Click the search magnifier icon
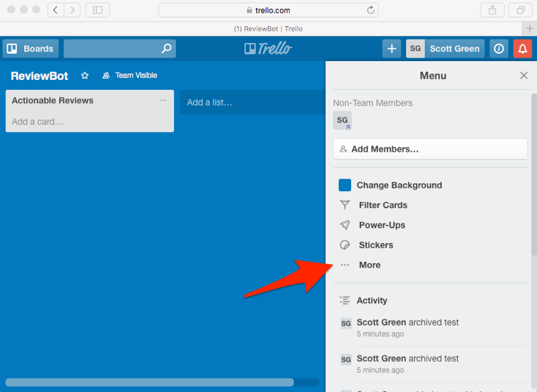The image size is (537, 392). click(166, 48)
